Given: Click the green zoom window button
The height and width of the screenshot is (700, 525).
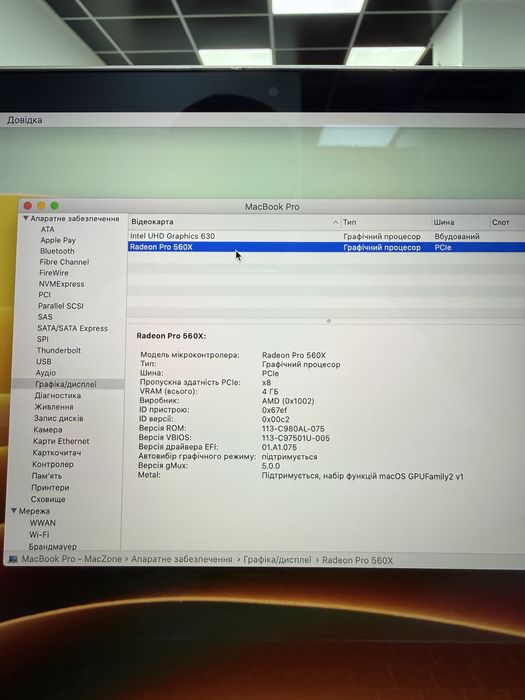Looking at the screenshot, I should (x=54, y=206).
